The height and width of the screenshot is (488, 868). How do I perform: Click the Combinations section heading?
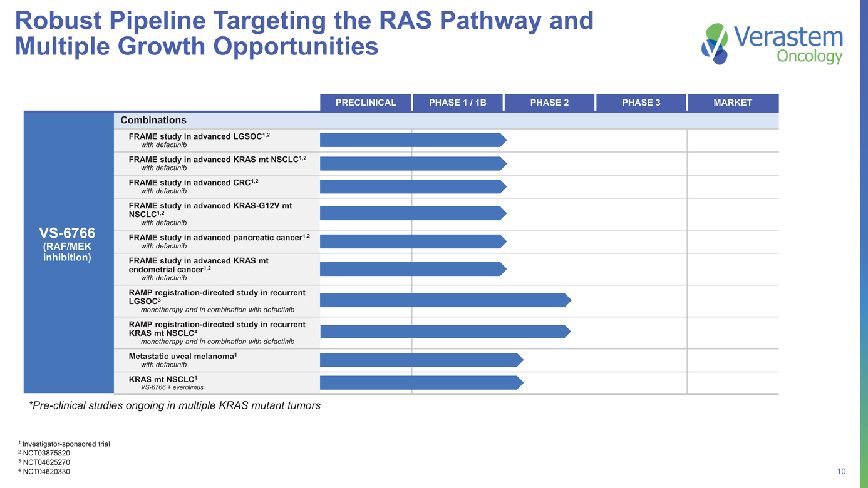(x=153, y=120)
